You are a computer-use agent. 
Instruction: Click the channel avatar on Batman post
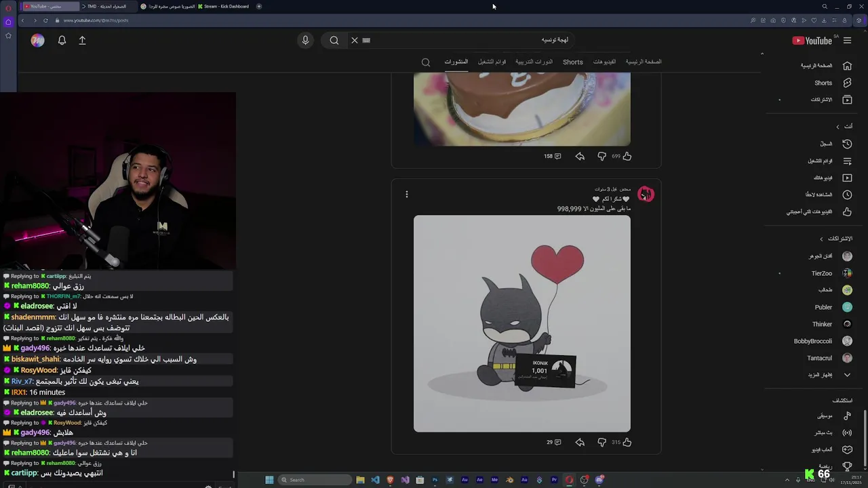646,195
